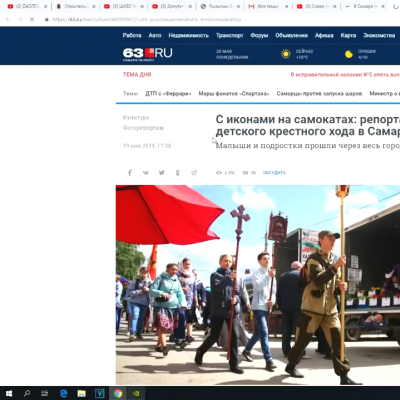Share article on VK

(146, 173)
